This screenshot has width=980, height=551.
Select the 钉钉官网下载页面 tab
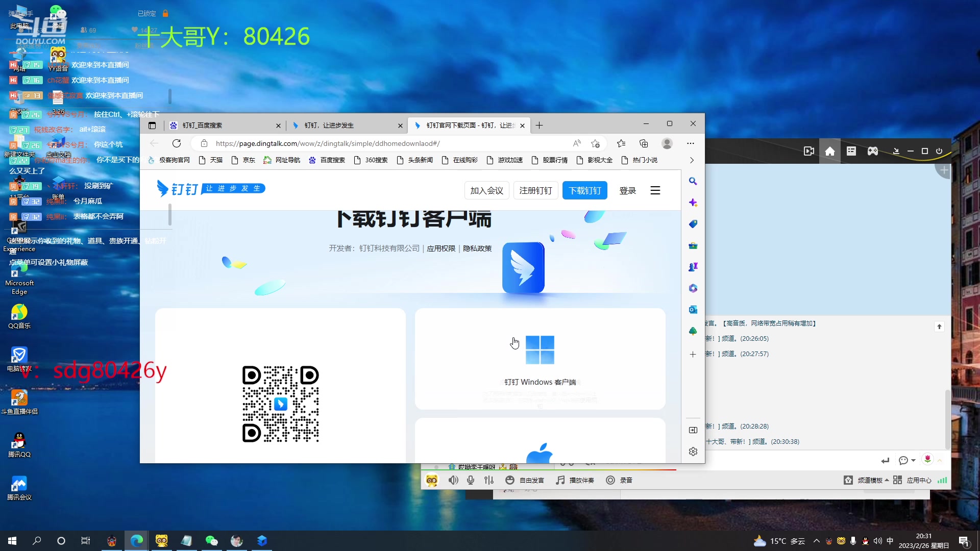(x=469, y=125)
